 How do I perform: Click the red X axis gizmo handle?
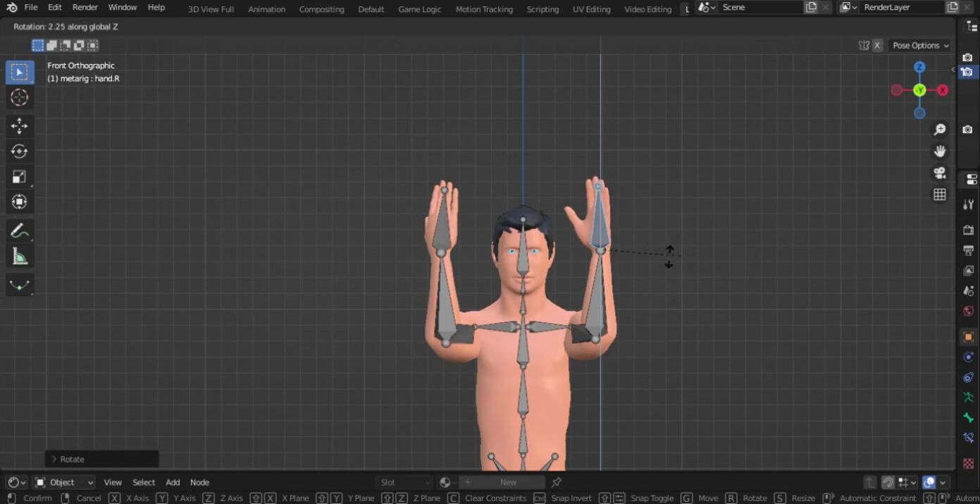[943, 90]
